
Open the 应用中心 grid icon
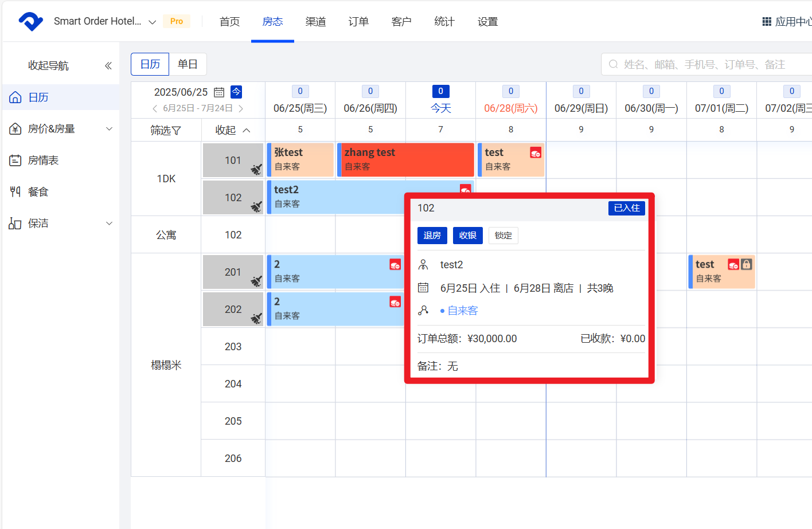tap(767, 22)
